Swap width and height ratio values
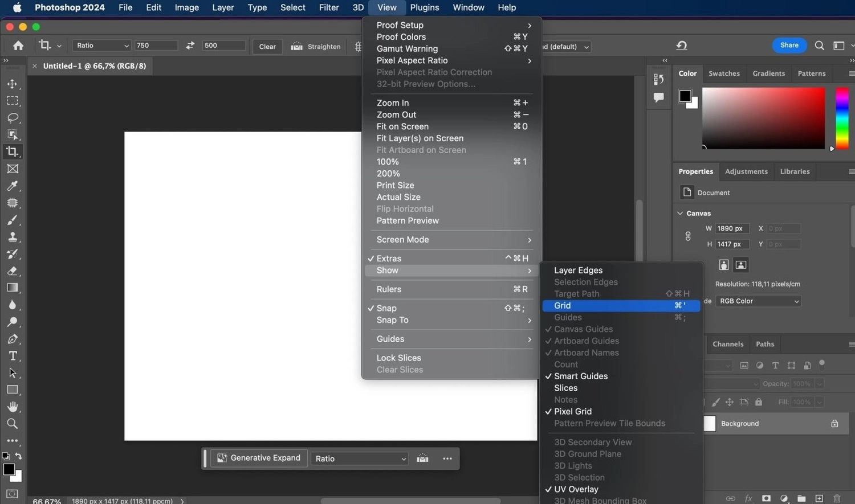This screenshot has width=855, height=504. point(190,46)
